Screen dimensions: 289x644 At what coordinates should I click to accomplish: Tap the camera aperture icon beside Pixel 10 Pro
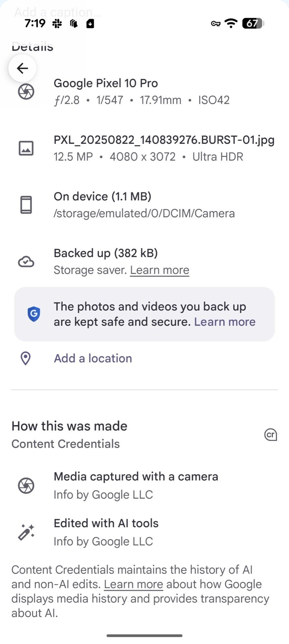pos(26,92)
